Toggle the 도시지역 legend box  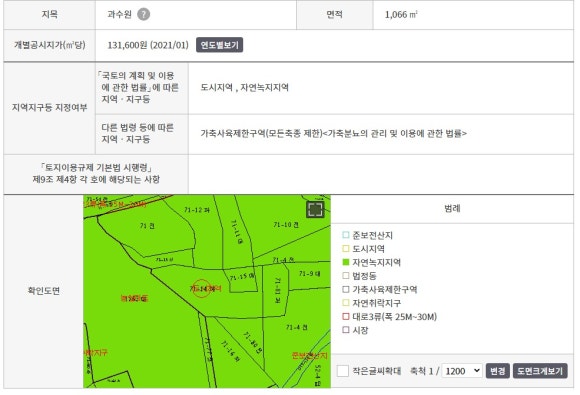tap(345, 249)
